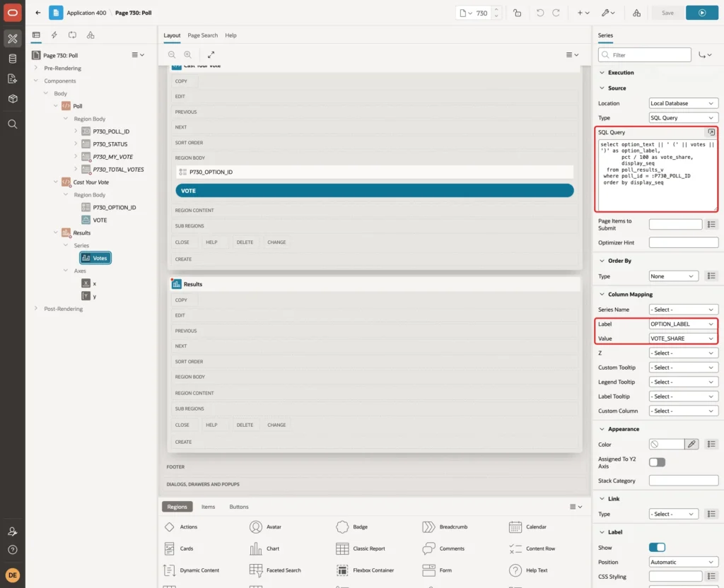Switch to Dynamic Actions lightning tab
The height and width of the screenshot is (588, 724).
pos(54,35)
